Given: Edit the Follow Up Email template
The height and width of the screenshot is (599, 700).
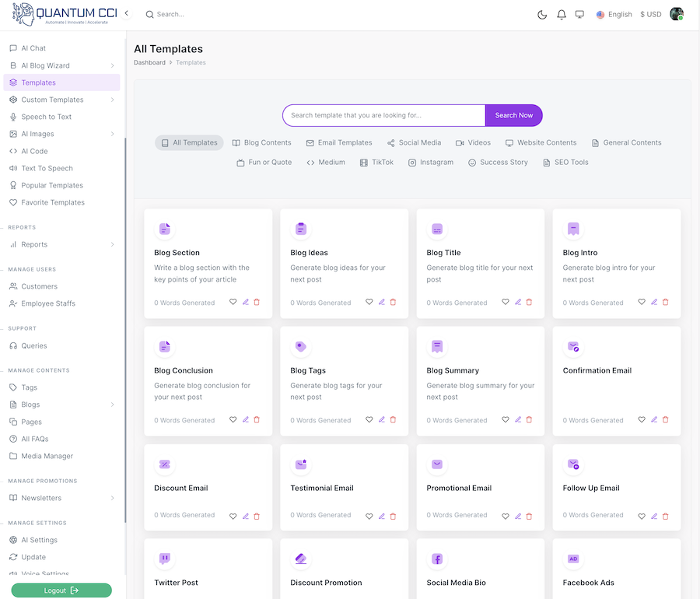Looking at the screenshot, I should coord(653,515).
